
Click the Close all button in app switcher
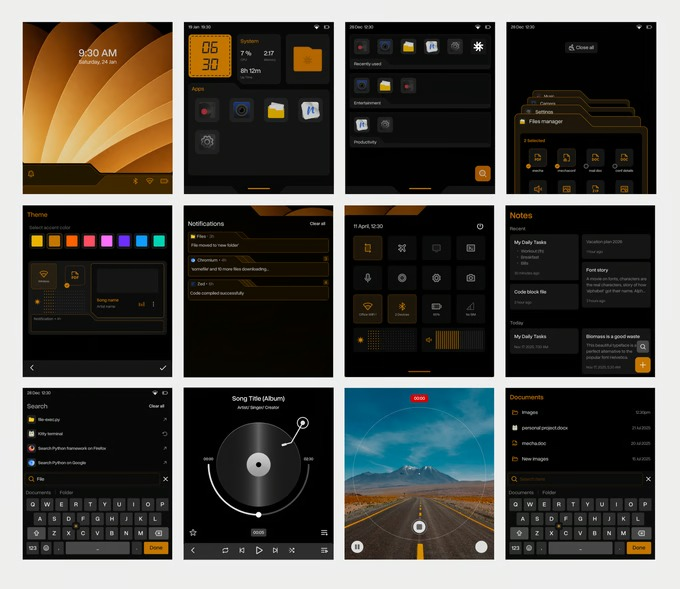pyautogui.click(x=581, y=47)
